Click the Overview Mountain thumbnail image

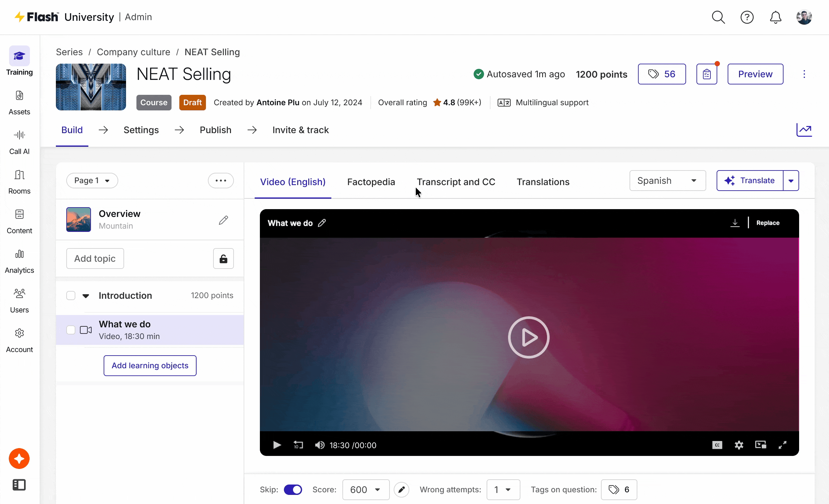pos(78,220)
